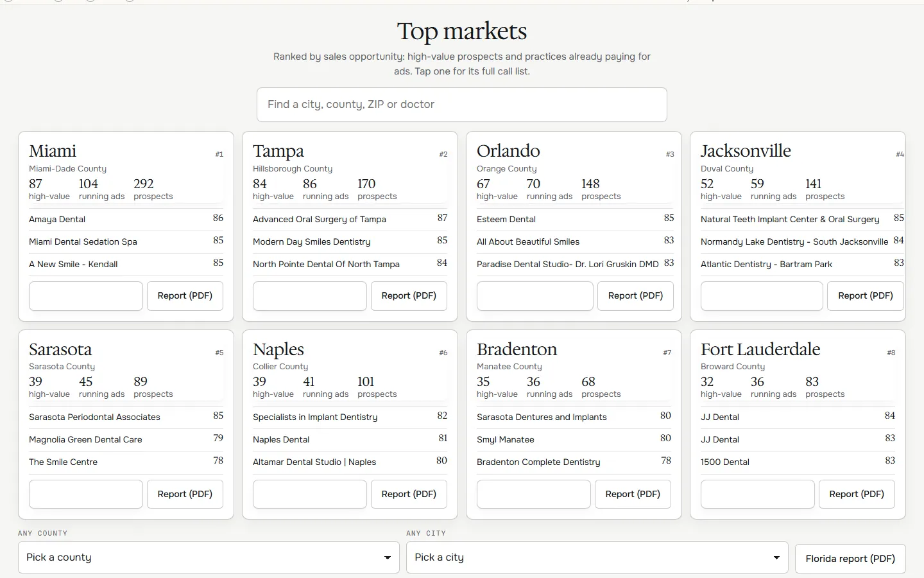Click the blank button beside Naples' Report
The image size is (924, 578).
310,495
